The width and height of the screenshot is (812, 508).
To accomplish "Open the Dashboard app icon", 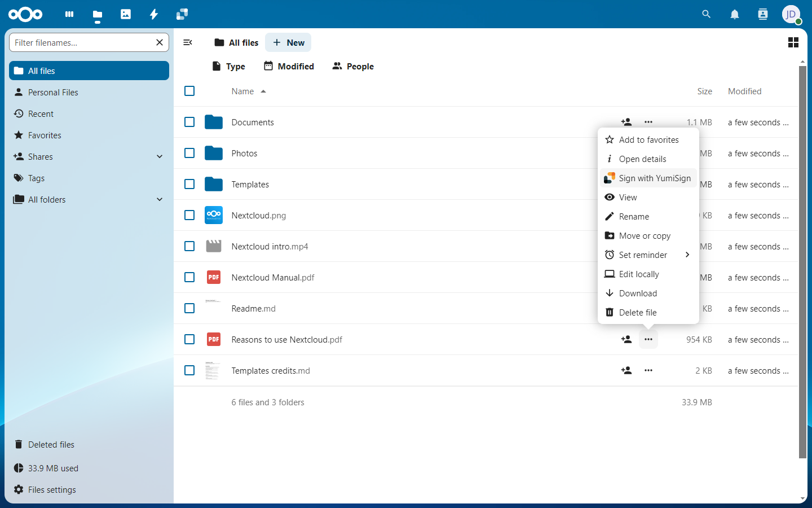I will point(69,14).
